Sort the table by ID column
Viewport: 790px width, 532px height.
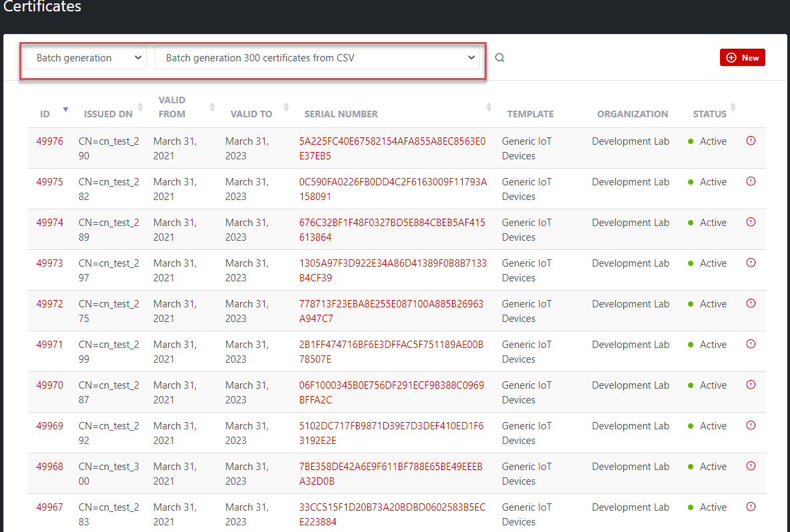45,114
